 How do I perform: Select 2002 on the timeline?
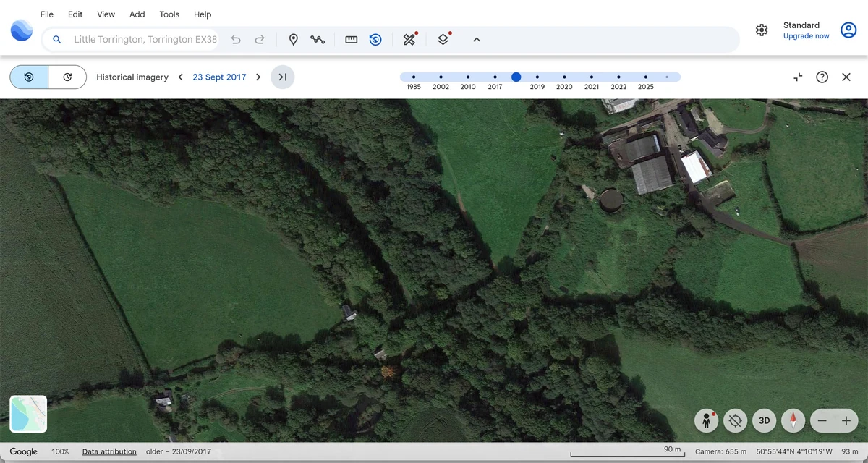click(441, 77)
